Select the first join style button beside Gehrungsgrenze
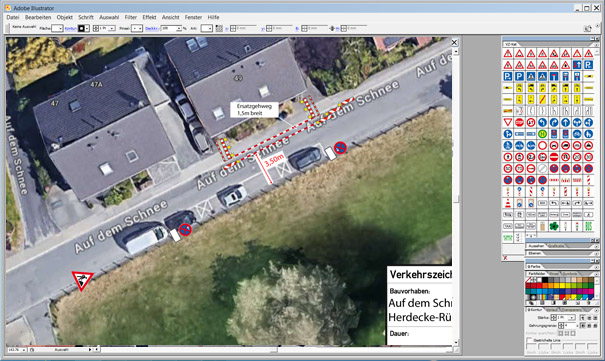605x361 pixels. 583,326
